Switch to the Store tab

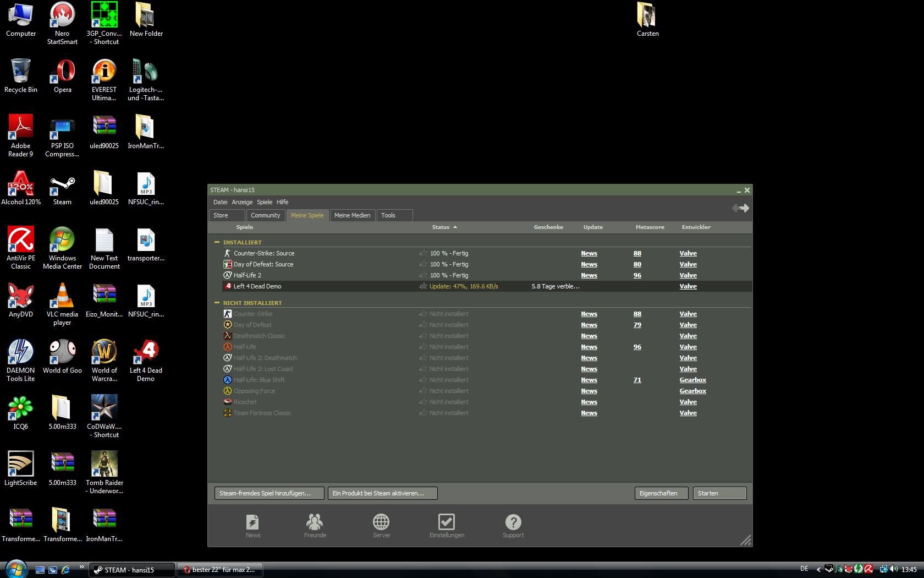(x=227, y=215)
